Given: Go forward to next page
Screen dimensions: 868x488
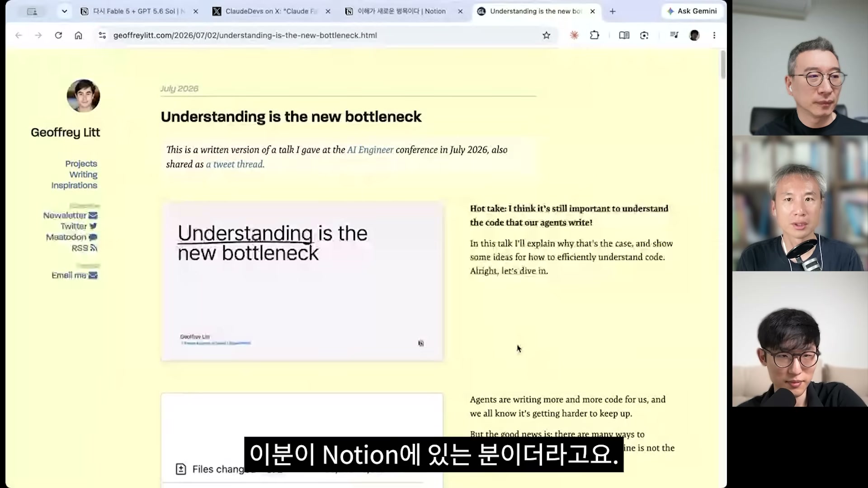Looking at the screenshot, I should coord(38,35).
